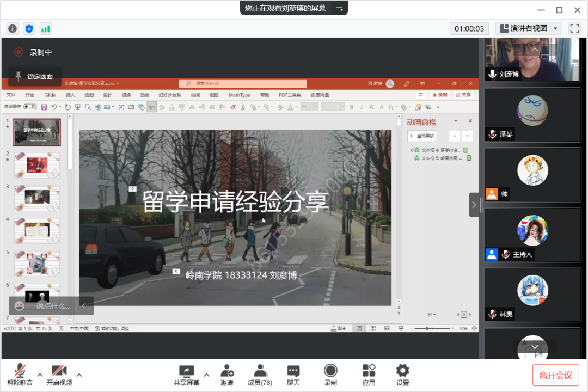Open the menu beside the screen-viewing banner
The height and width of the screenshot is (392, 588).
coord(339,8)
